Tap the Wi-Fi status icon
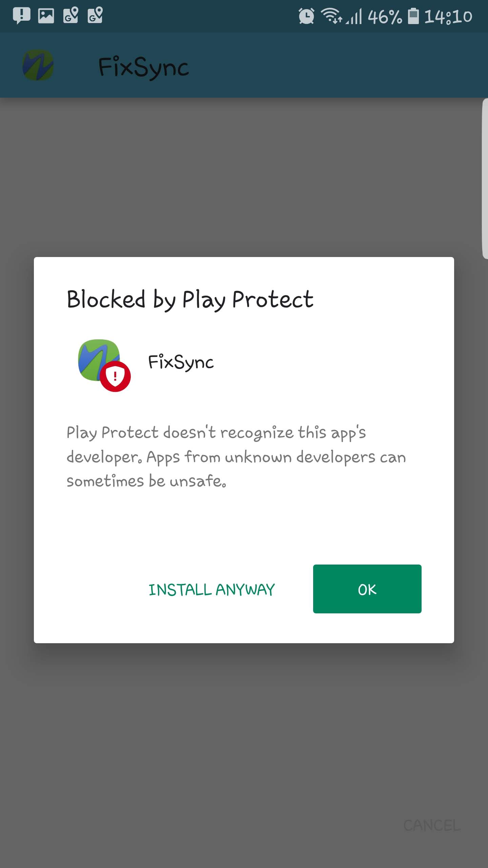Image resolution: width=488 pixels, height=868 pixels. [x=331, y=16]
